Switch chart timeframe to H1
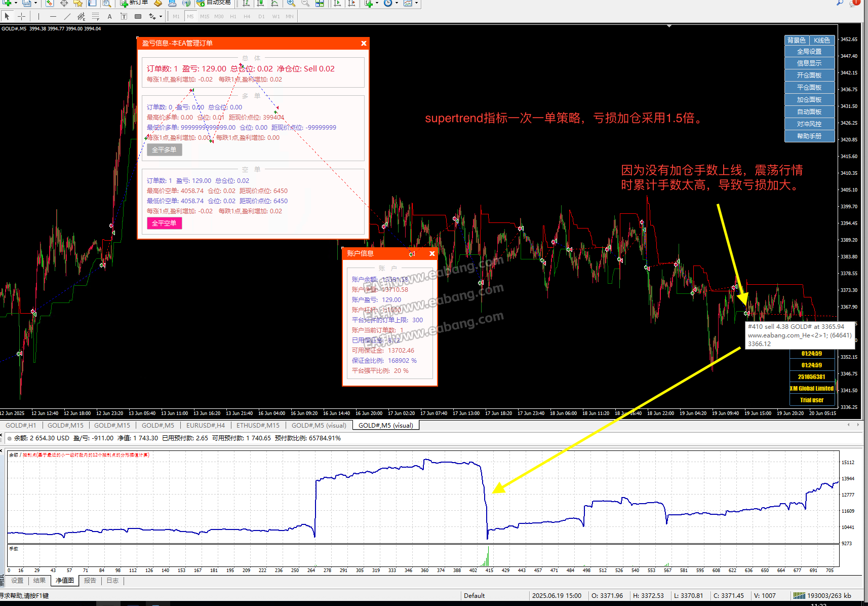 point(233,16)
